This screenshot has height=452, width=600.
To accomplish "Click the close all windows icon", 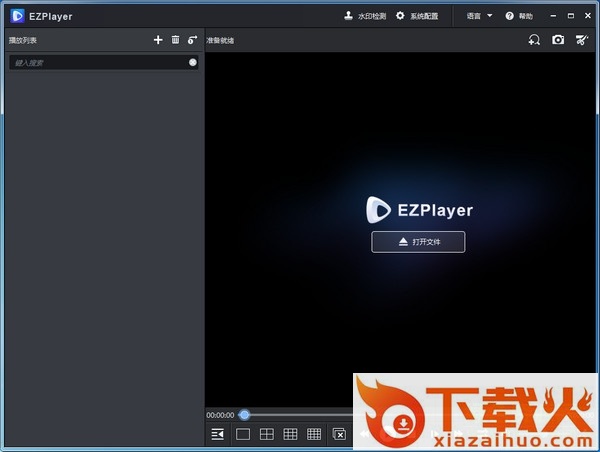I will [339, 434].
